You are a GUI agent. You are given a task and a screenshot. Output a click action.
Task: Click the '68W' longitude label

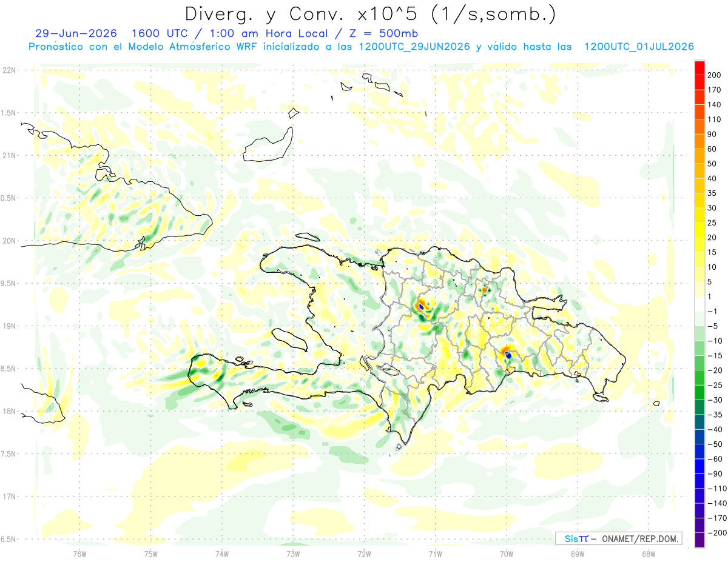pos(649,554)
